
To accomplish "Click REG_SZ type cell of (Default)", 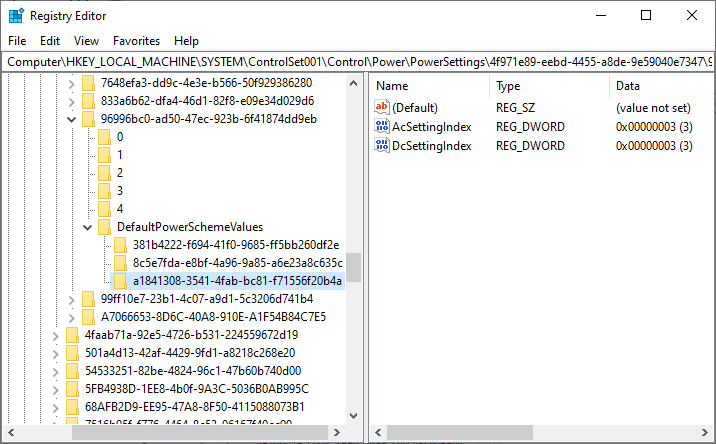I will [515, 108].
